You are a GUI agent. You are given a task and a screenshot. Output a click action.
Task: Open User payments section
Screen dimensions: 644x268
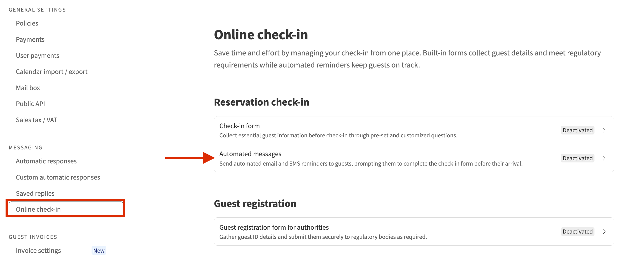[37, 55]
